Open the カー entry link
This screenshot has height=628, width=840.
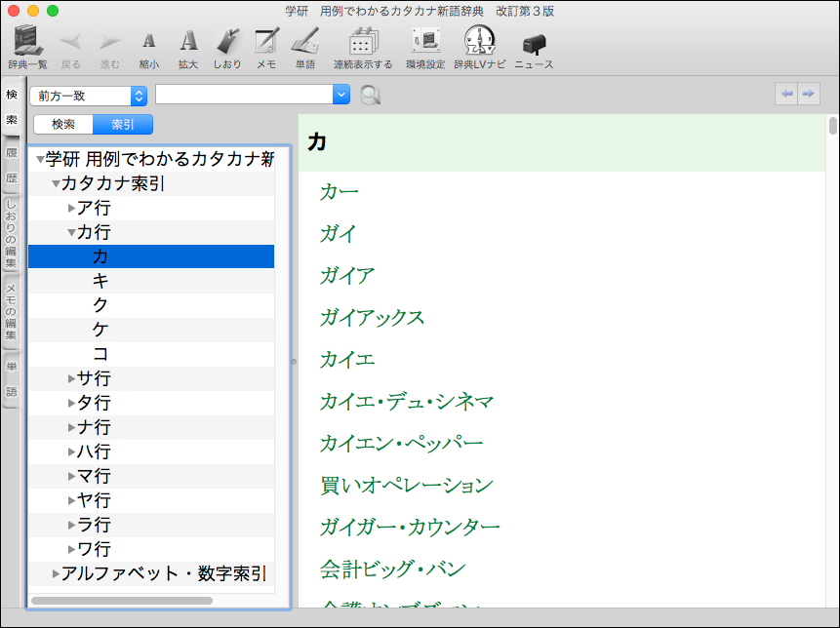click(x=340, y=192)
